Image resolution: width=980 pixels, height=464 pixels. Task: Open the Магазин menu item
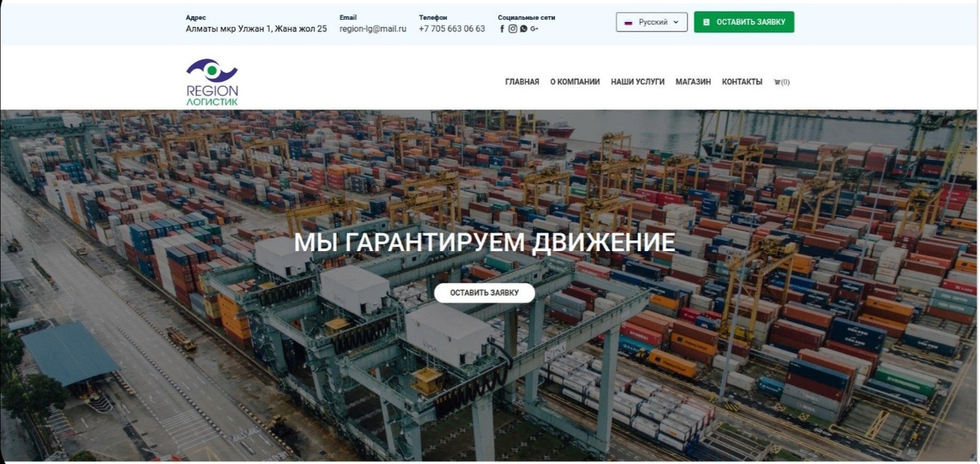(x=693, y=82)
